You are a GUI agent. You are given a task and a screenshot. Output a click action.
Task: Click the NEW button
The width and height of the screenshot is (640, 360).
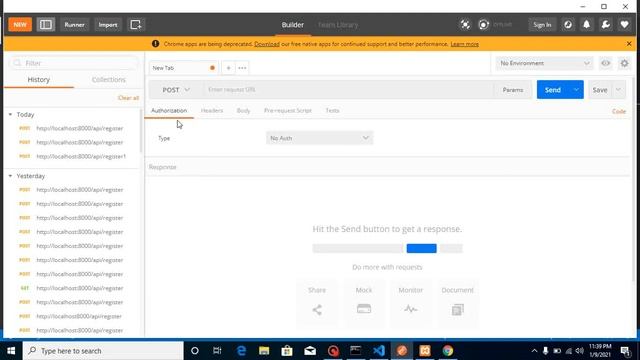click(x=20, y=24)
